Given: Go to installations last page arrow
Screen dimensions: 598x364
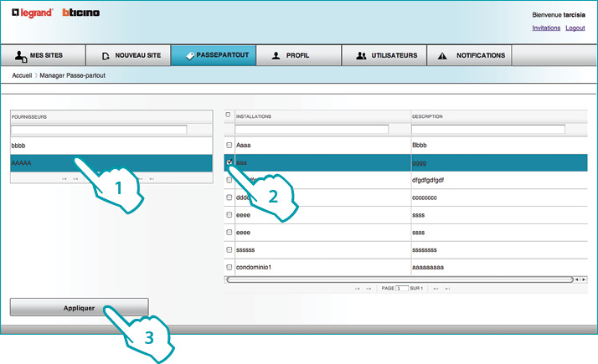Looking at the screenshot, I should point(447,288).
